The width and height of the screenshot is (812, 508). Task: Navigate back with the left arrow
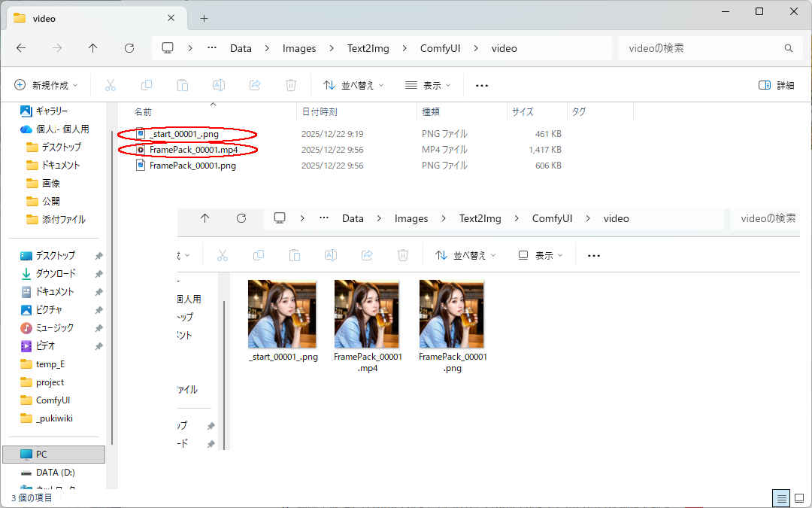21,48
